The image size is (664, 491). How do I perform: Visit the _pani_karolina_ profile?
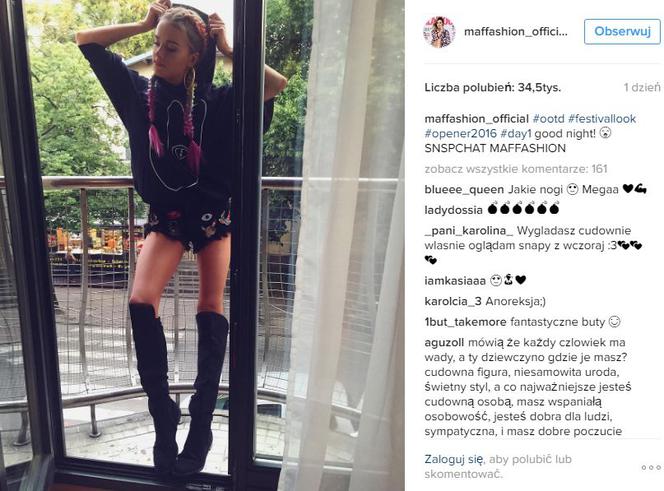469,231
